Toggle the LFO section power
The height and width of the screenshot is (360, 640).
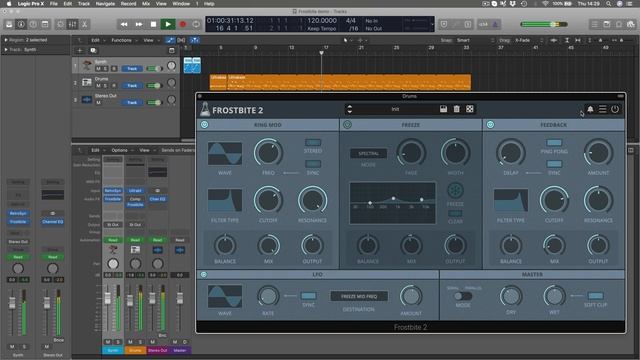[x=204, y=275]
